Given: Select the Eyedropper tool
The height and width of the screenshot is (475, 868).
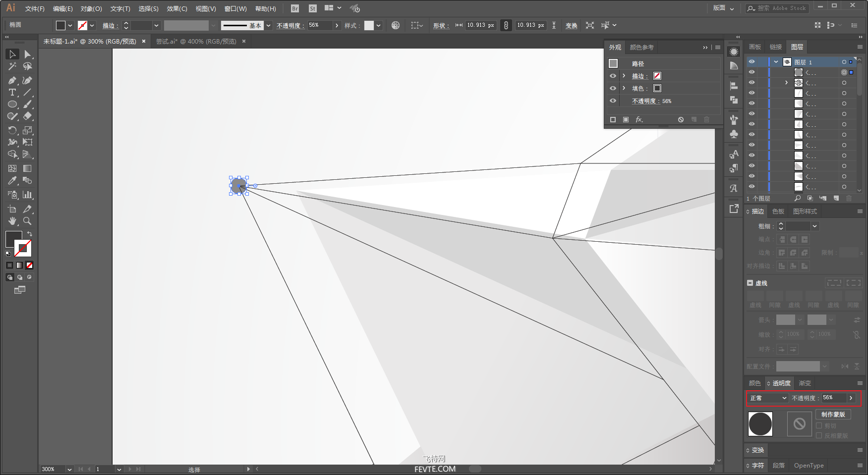Looking at the screenshot, I should pyautogui.click(x=12, y=180).
